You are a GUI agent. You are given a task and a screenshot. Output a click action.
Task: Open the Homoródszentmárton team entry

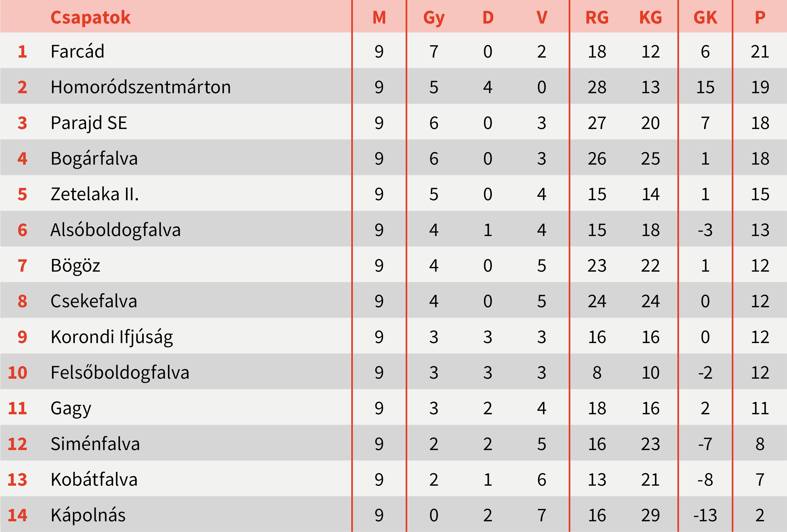point(141,87)
